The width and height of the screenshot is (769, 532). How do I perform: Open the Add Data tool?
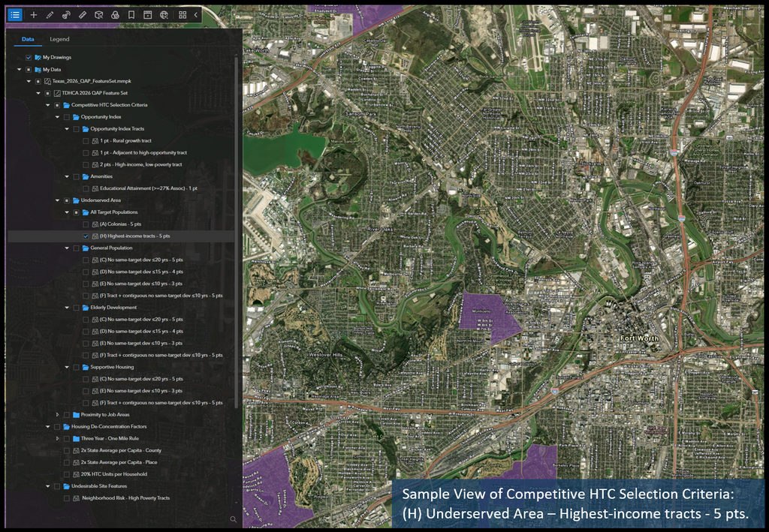click(33, 14)
